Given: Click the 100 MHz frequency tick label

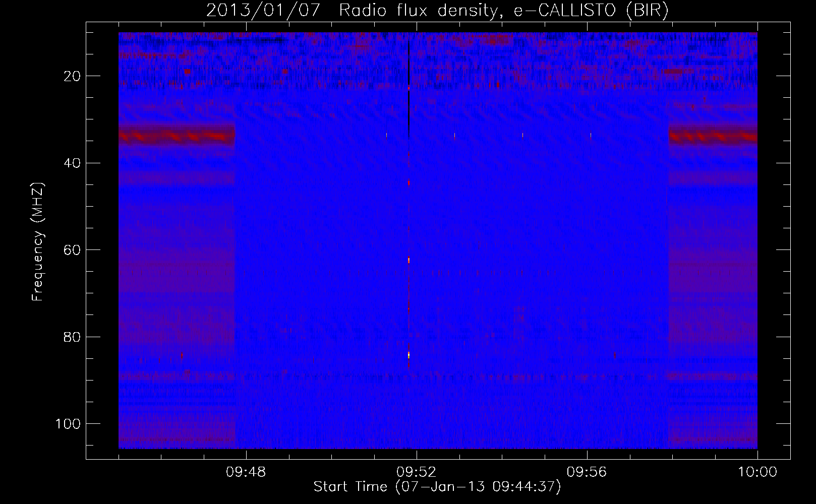Looking at the screenshot, I should click(68, 424).
